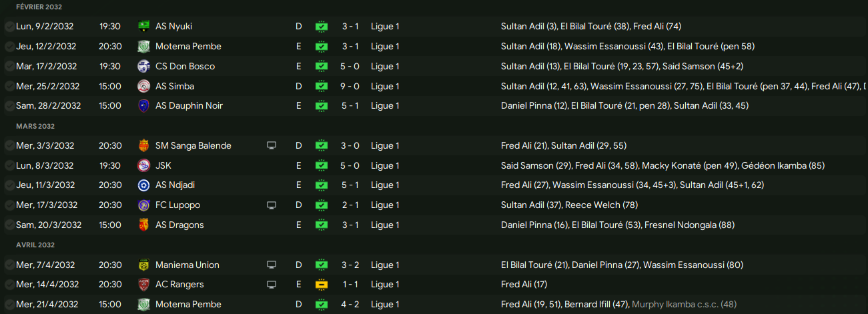This screenshot has width=868, height=314.
Task: Toggle the check circle on the 9/2/2032 row
Action: click(x=9, y=27)
